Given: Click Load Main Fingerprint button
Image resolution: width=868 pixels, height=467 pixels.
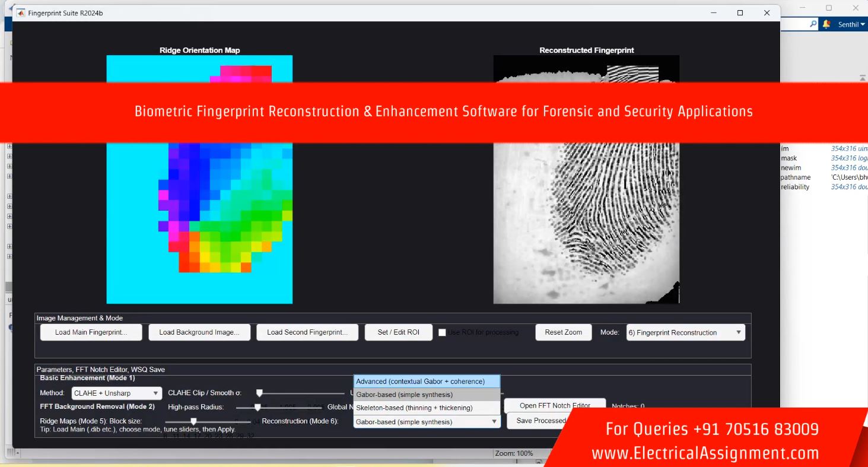Looking at the screenshot, I should (x=91, y=332).
